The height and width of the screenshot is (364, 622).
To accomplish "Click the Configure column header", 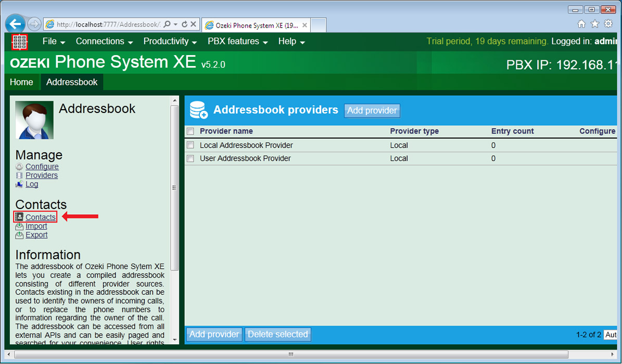I will tap(598, 131).
